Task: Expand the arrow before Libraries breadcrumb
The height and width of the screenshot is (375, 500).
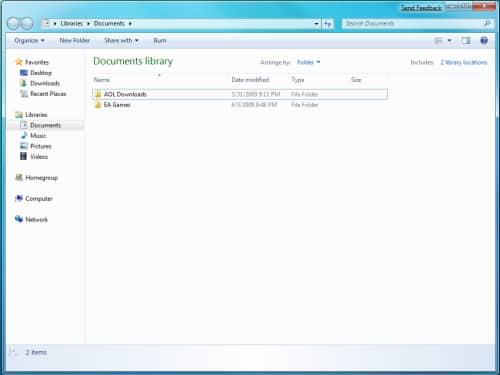Action: [55, 24]
